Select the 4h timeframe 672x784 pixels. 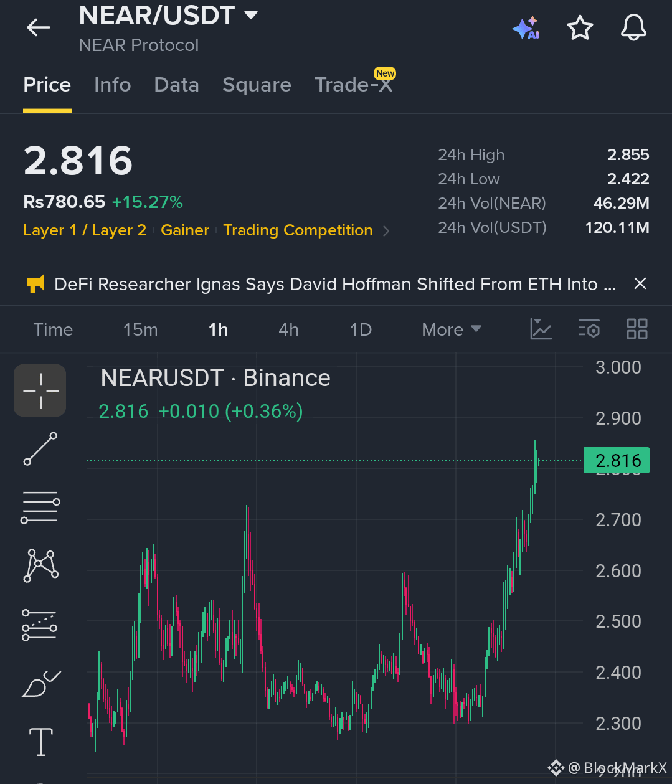[x=288, y=329]
